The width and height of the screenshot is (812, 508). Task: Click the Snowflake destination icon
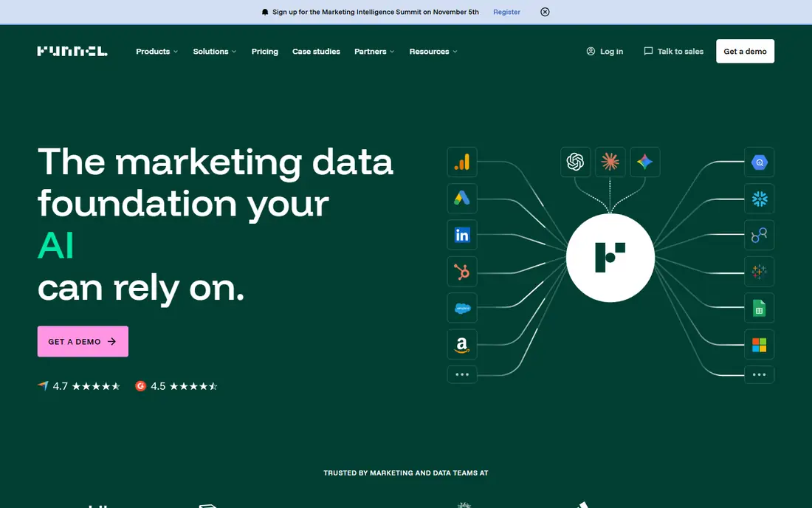pos(759,199)
